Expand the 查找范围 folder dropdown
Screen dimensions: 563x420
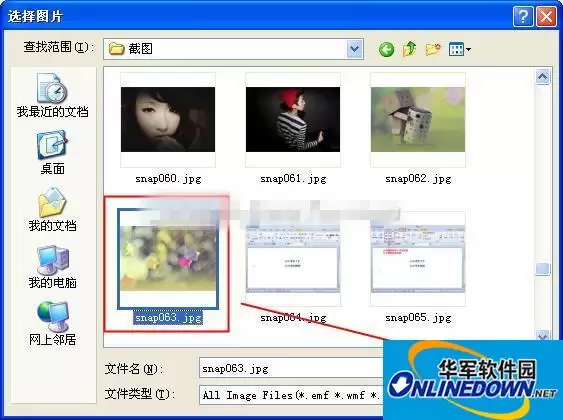pos(355,48)
